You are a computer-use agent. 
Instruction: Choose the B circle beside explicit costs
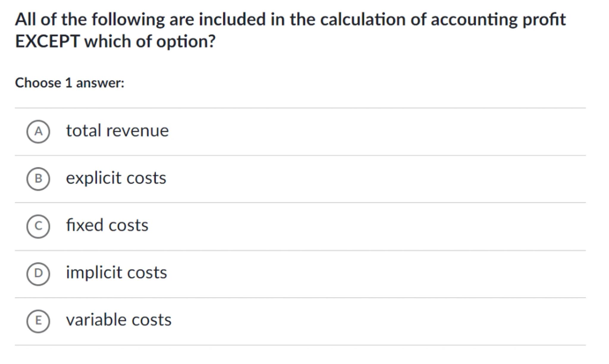click(38, 179)
